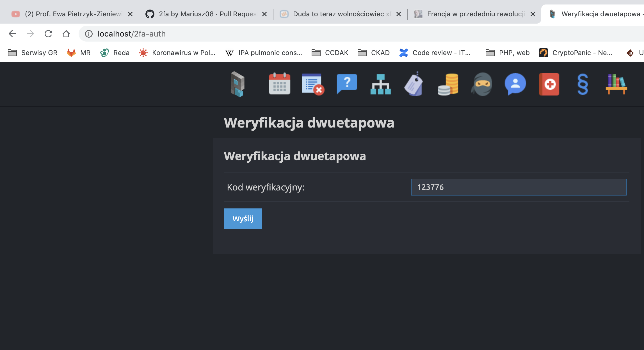Open the stacked gold coins icon

448,84
